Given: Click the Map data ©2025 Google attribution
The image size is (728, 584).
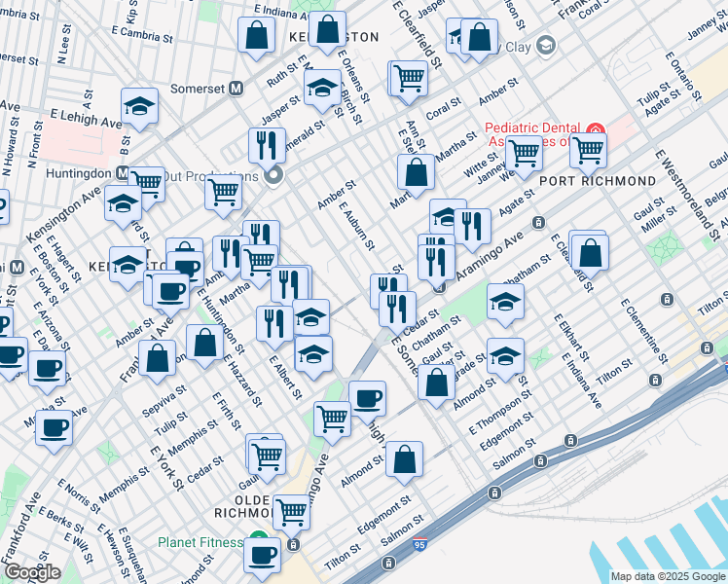Looking at the screenshot, I should coord(668,577).
